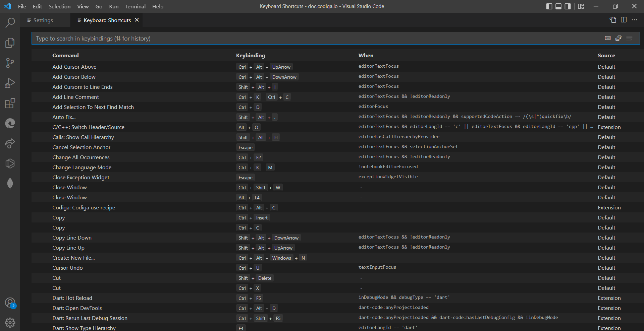This screenshot has width=644, height=331.
Task: Toggle Record Keys in search box
Action: pos(608,38)
